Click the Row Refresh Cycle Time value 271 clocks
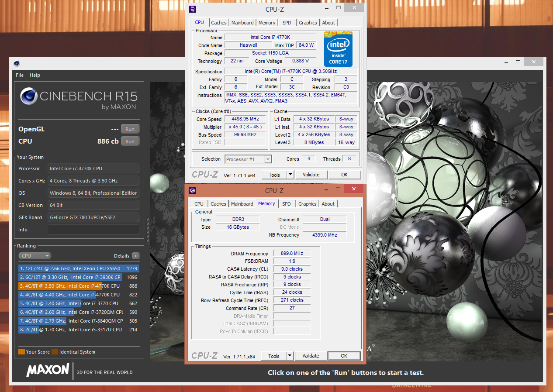The height and width of the screenshot is (392, 553). point(292,300)
